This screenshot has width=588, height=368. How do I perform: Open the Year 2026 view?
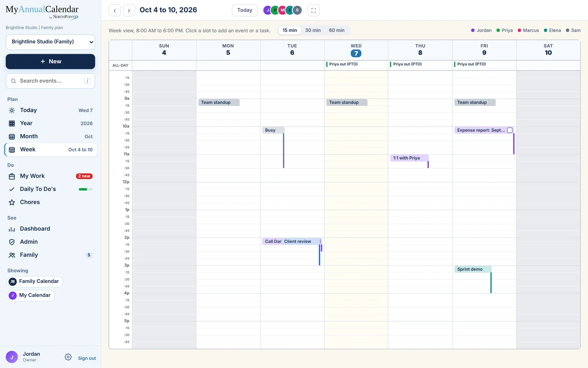pyautogui.click(x=50, y=123)
